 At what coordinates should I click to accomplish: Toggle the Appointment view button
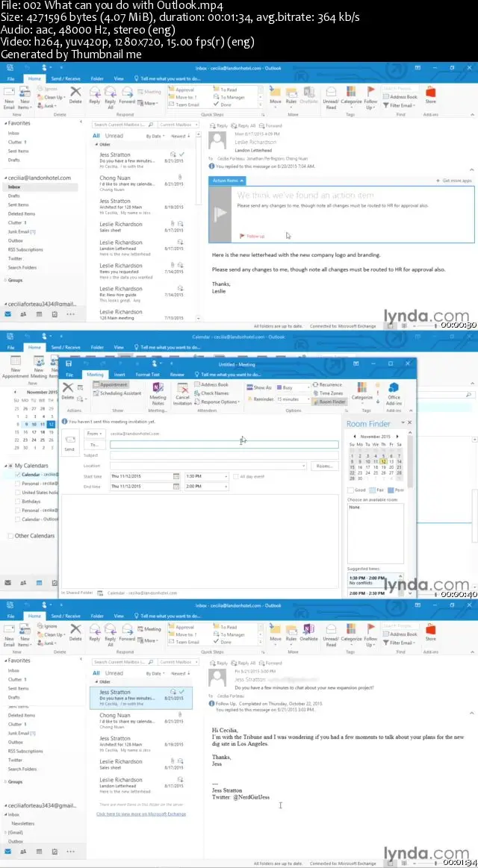[x=111, y=384]
